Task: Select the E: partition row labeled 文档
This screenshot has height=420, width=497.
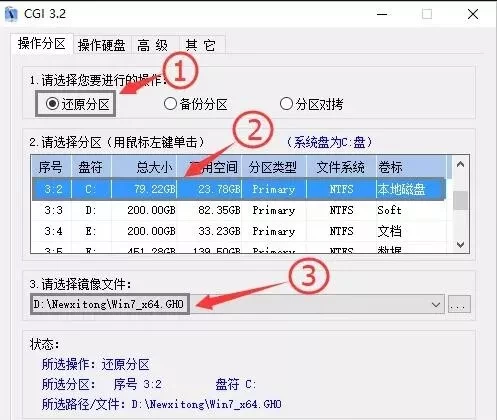Action: (x=239, y=231)
